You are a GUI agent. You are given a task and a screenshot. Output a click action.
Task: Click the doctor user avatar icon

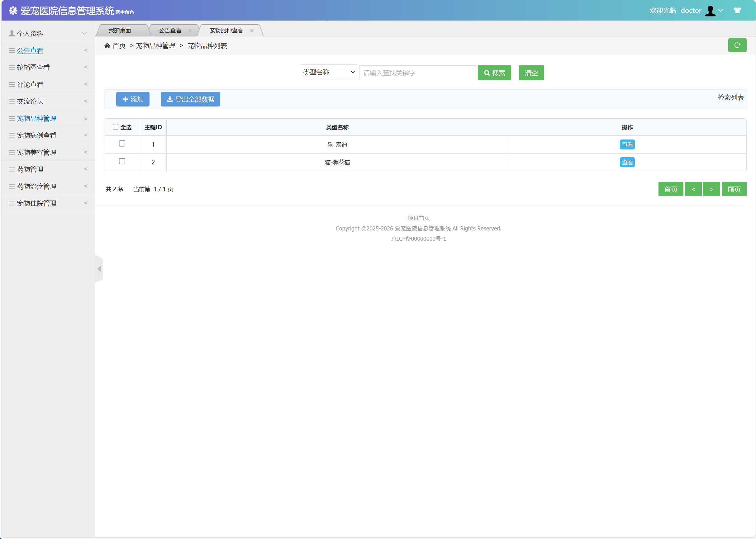pyautogui.click(x=710, y=11)
